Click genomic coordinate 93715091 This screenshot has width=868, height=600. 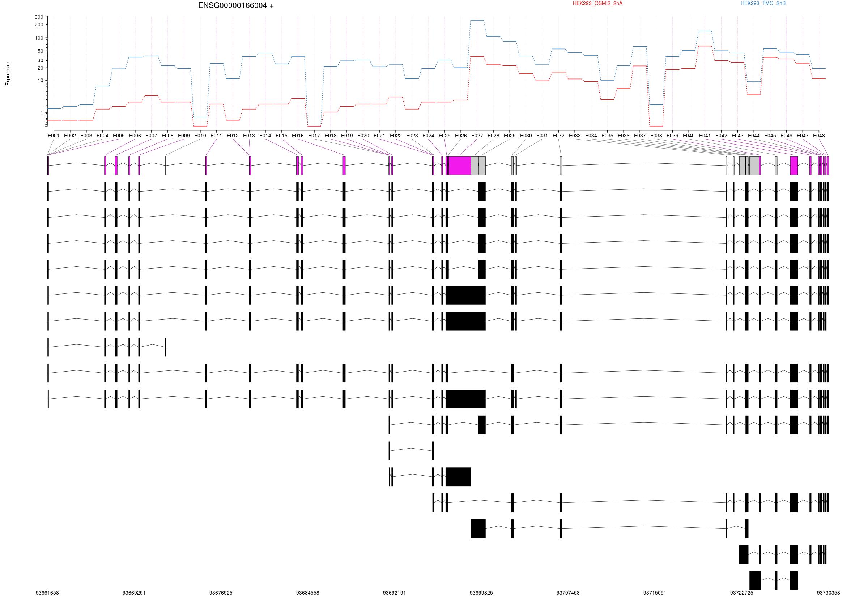(655, 593)
